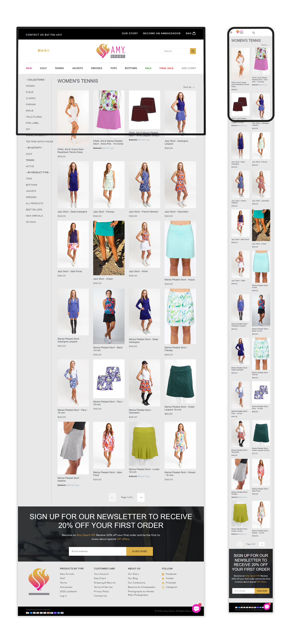287x644 pixels.
Task: Open Instagram icon beside the header logo
Action: click(x=48, y=50)
